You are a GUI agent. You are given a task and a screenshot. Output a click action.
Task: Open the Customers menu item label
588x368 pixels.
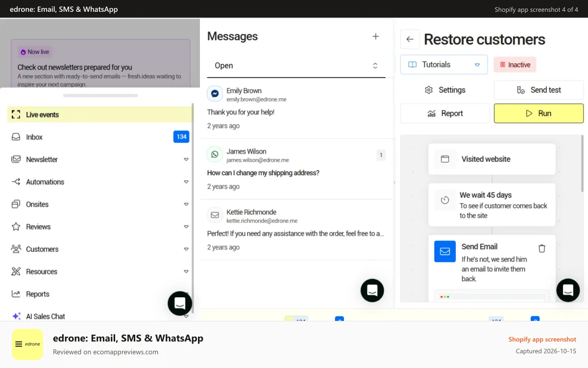tap(42, 249)
